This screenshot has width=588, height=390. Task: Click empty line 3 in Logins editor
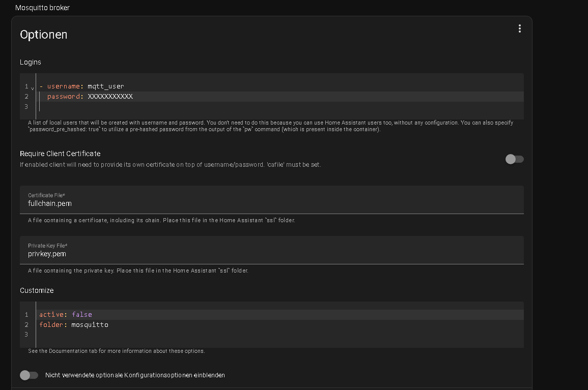point(281,107)
